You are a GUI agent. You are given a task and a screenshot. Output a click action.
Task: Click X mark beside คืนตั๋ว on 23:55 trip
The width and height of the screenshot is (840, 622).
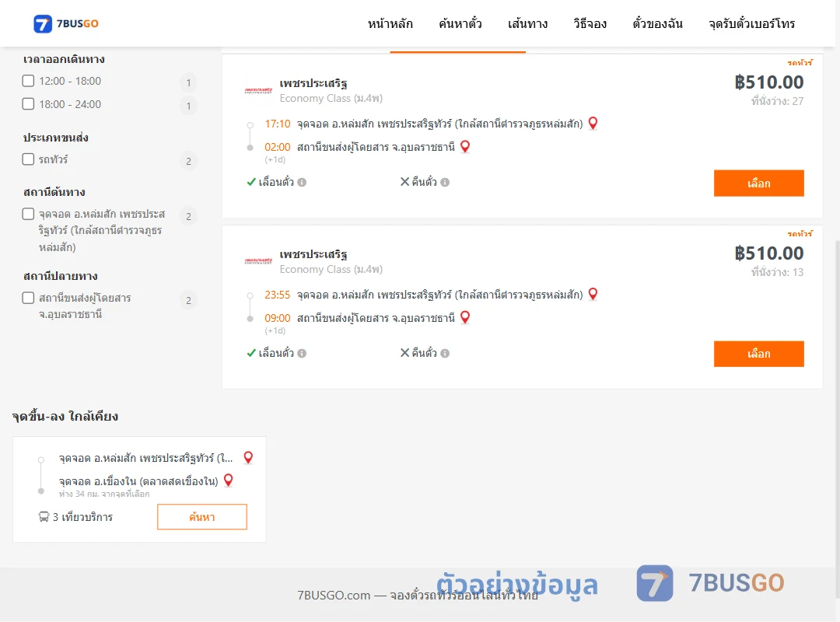point(404,352)
